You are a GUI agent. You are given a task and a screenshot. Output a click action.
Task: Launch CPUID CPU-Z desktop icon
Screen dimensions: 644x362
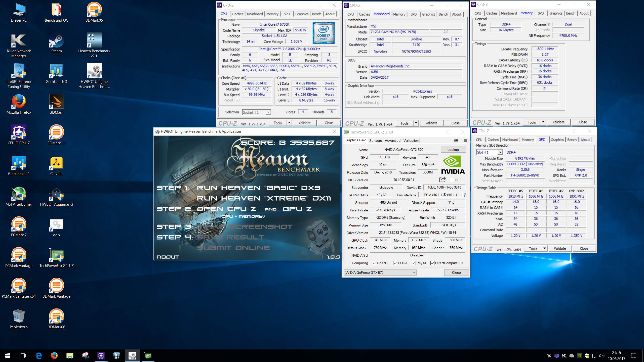[x=19, y=135]
